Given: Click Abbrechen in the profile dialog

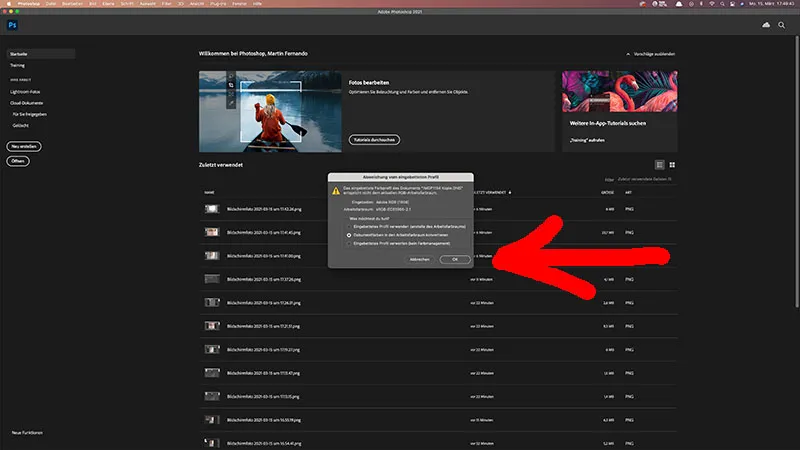Looking at the screenshot, I should click(419, 259).
